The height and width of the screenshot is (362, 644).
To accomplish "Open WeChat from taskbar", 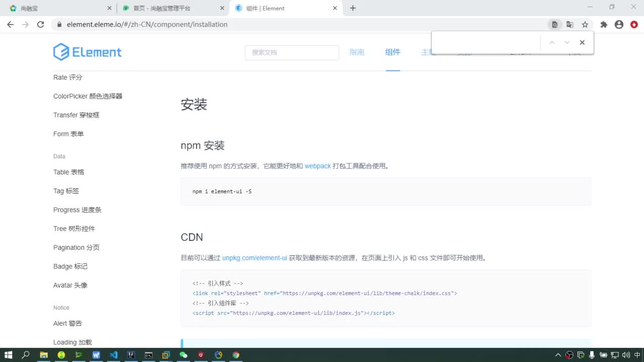I will click(184, 355).
